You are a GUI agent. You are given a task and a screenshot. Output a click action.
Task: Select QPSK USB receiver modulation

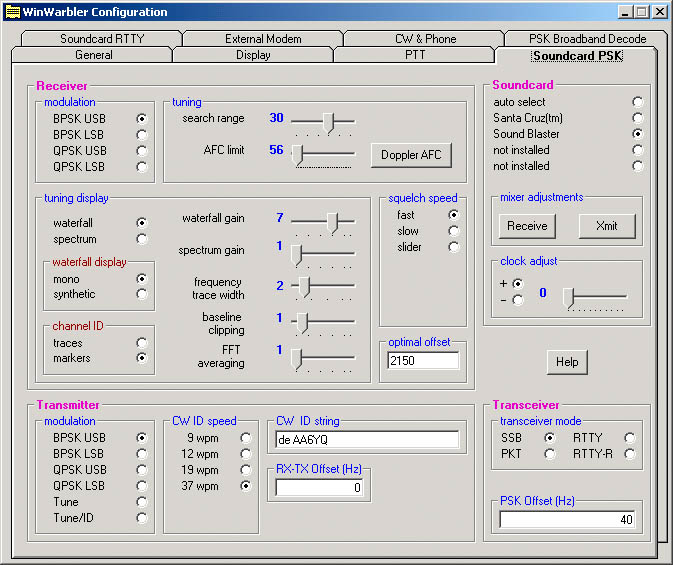[x=141, y=151]
